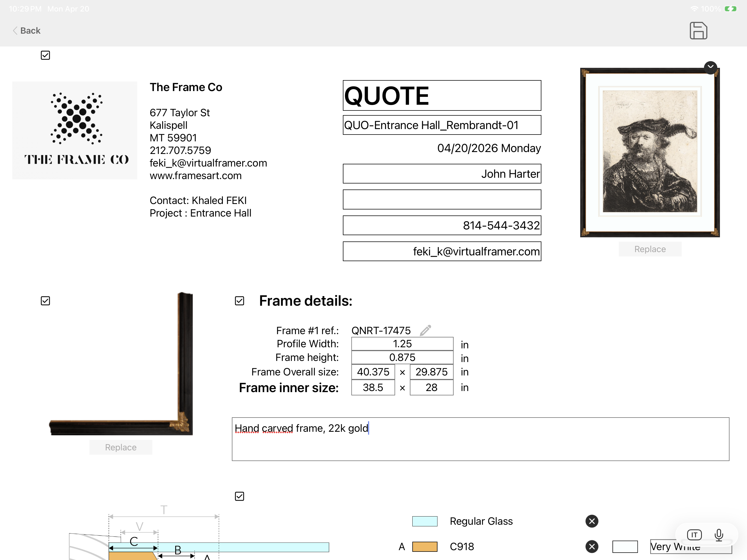
Task: Remove the Regular Glass item
Action: (592, 521)
